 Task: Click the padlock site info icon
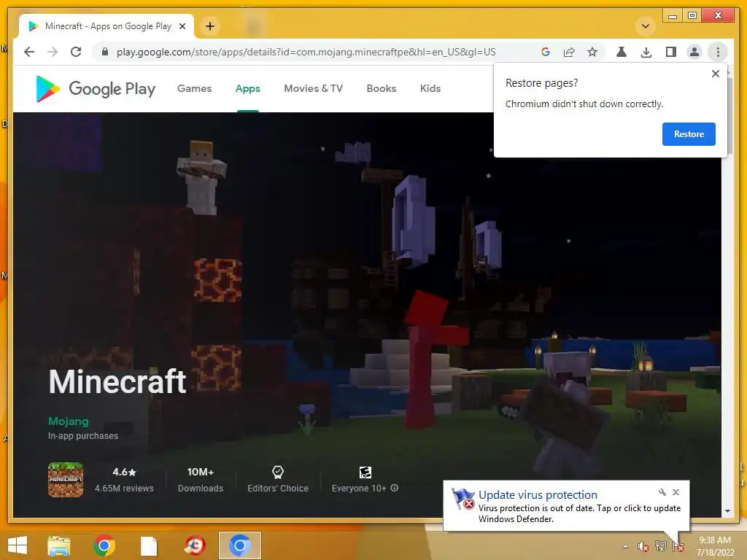pos(105,52)
